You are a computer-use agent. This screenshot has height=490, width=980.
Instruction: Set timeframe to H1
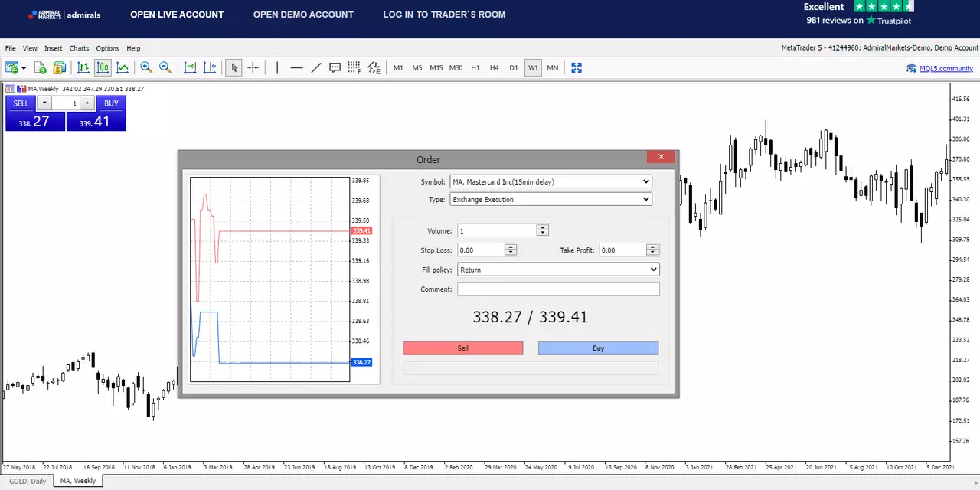475,68
